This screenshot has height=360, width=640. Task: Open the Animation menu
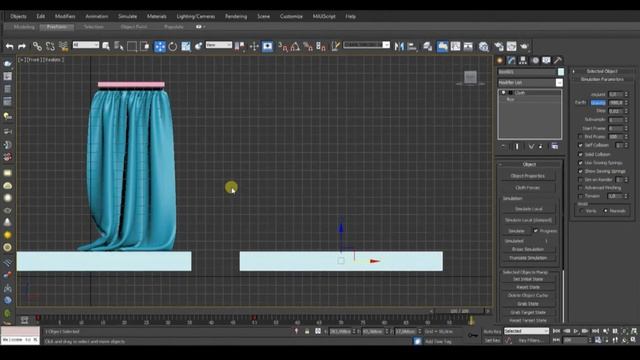(x=97, y=16)
